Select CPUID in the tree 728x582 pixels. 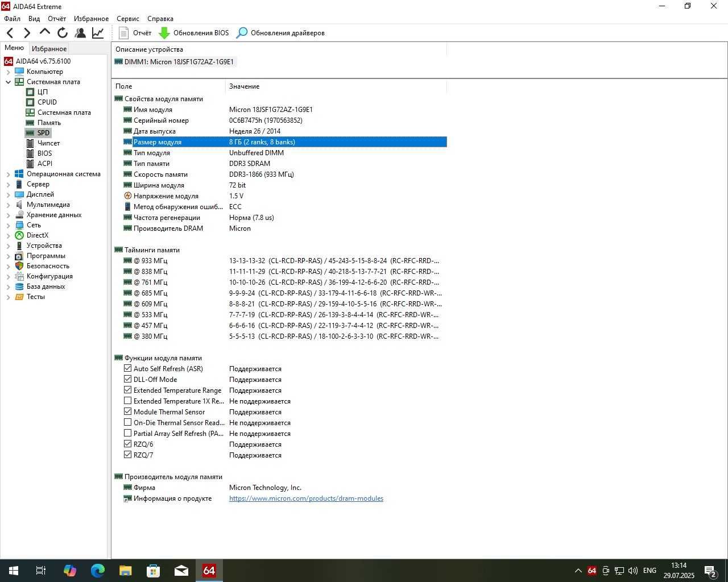pyautogui.click(x=47, y=102)
